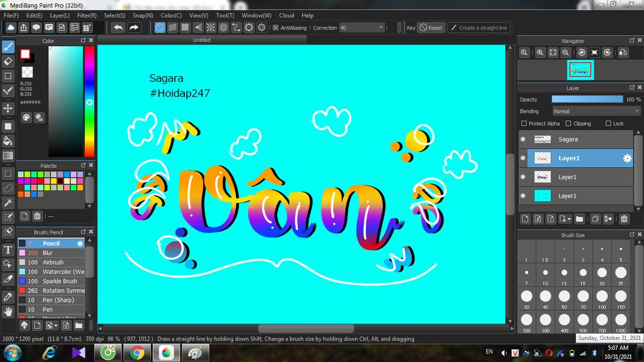
Task: Click the Redo arrow in toolbar
Action: tap(134, 28)
